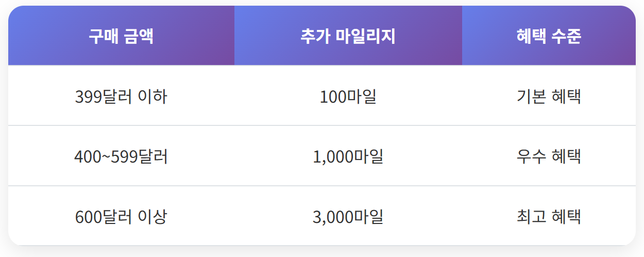
Task: Select the 399달러 이하 cell
Action: point(121,96)
